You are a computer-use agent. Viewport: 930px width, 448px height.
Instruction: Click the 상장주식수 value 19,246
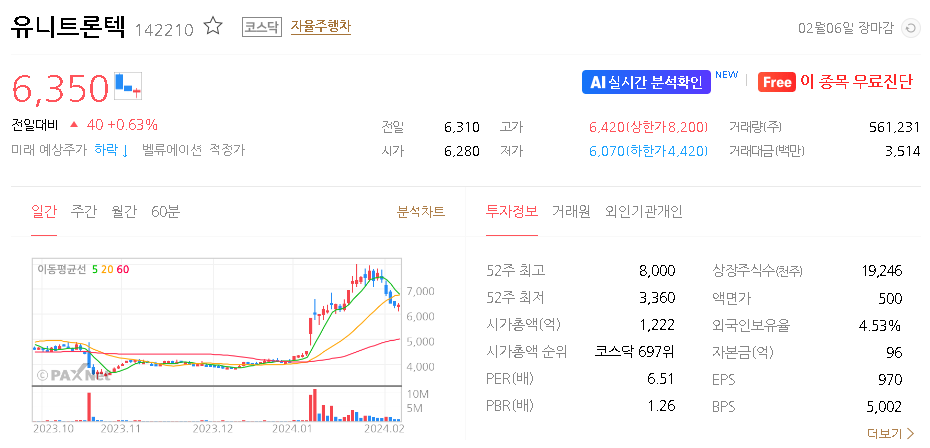pos(881,271)
